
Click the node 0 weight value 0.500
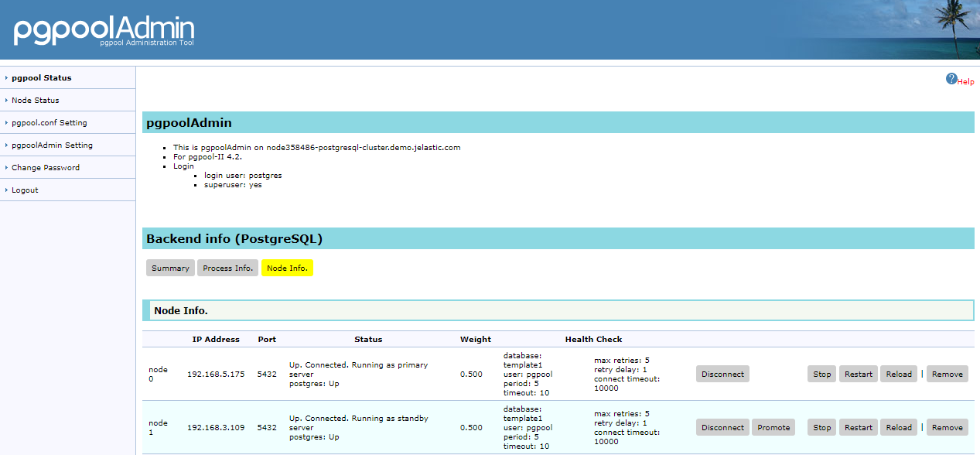click(x=471, y=374)
